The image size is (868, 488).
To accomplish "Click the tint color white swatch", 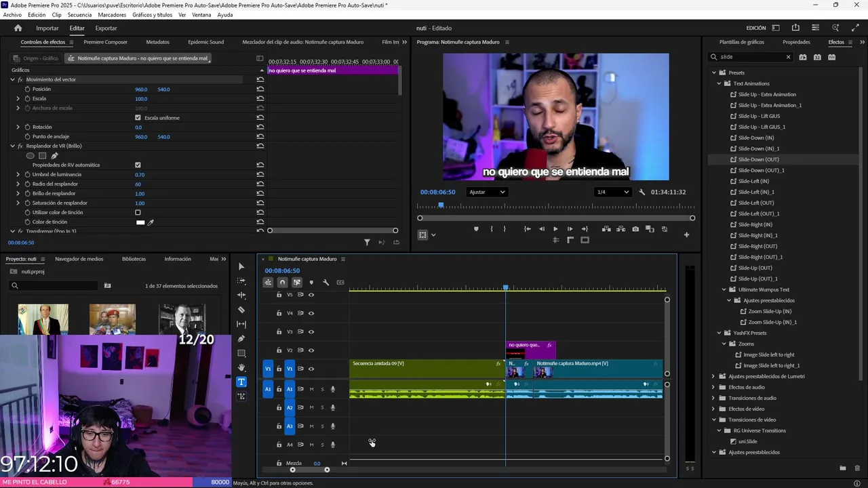I will point(140,222).
